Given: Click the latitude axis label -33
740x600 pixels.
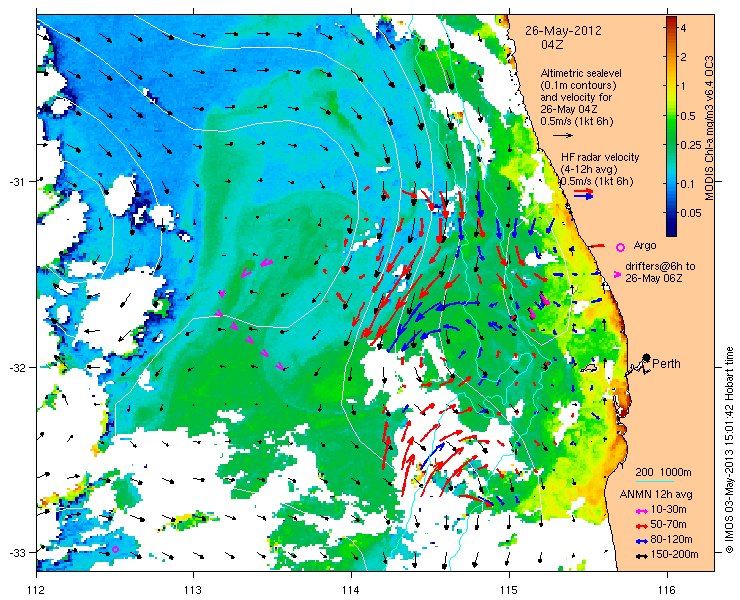Looking at the screenshot, I should (16, 552).
